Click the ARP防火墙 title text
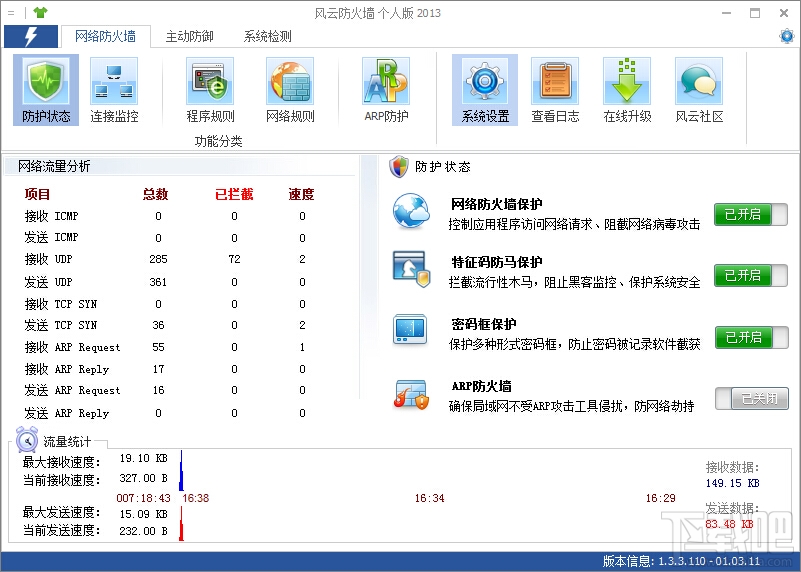Viewport: 801px width, 572px height. [x=481, y=386]
